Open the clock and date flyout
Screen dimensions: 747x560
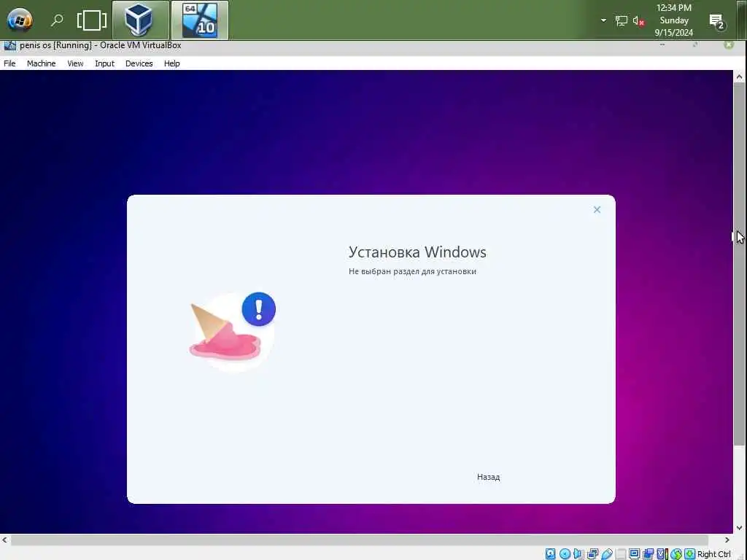[x=673, y=20]
